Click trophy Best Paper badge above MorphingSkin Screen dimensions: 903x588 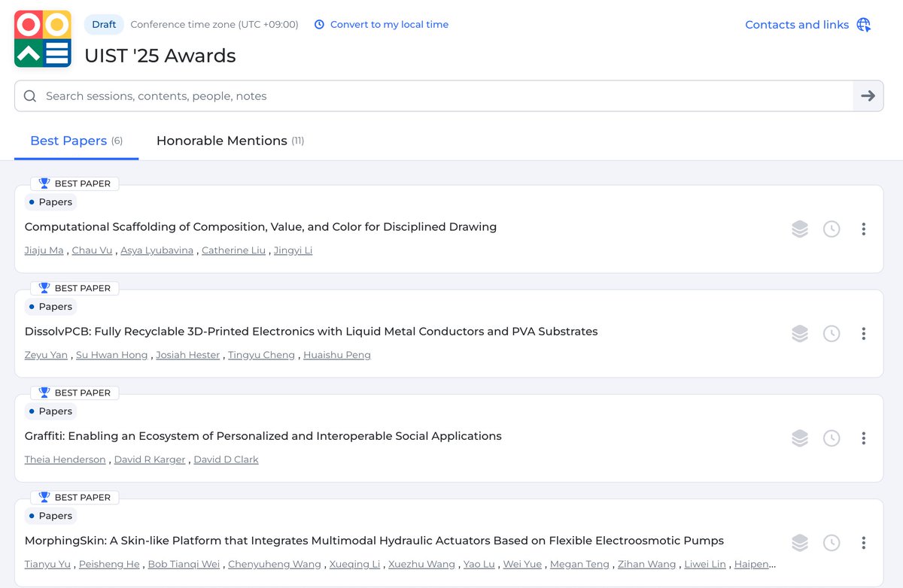[x=74, y=497]
